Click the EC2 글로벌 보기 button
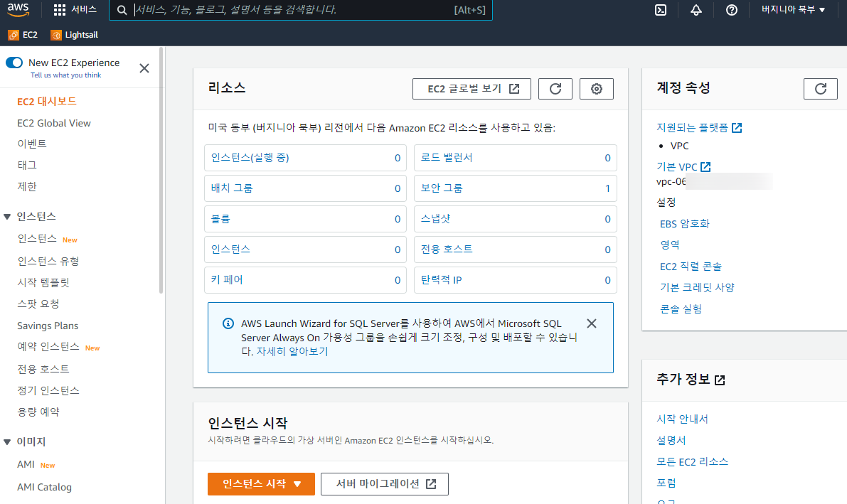The height and width of the screenshot is (504, 847). pyautogui.click(x=472, y=89)
